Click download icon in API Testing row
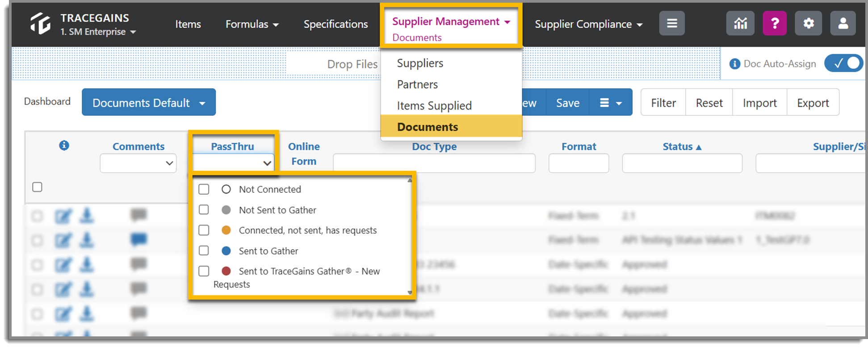This screenshot has height=348, width=868. pos(87,240)
